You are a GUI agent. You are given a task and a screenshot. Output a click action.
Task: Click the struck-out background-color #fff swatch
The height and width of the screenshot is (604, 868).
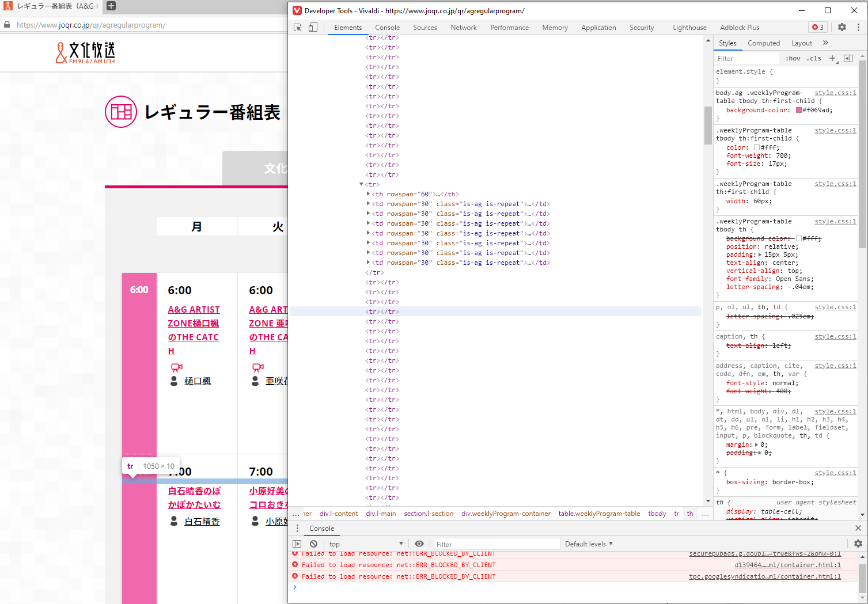[799, 238]
